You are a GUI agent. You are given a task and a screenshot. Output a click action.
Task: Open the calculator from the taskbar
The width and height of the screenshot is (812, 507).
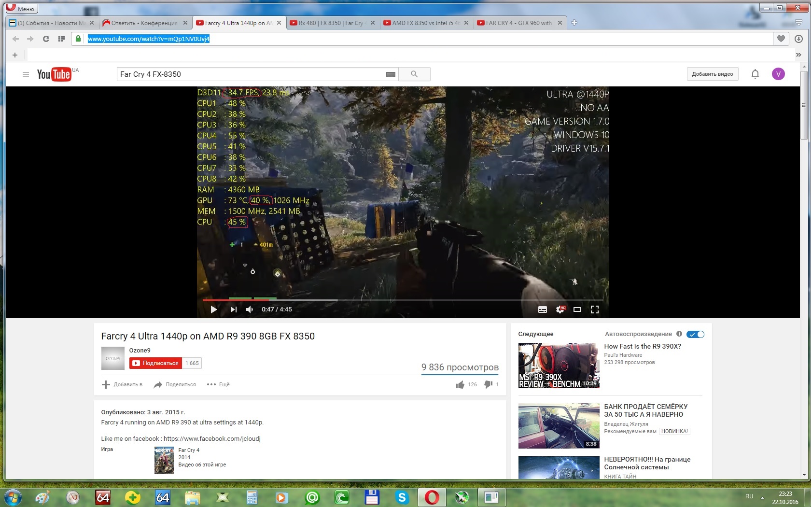pyautogui.click(x=252, y=497)
